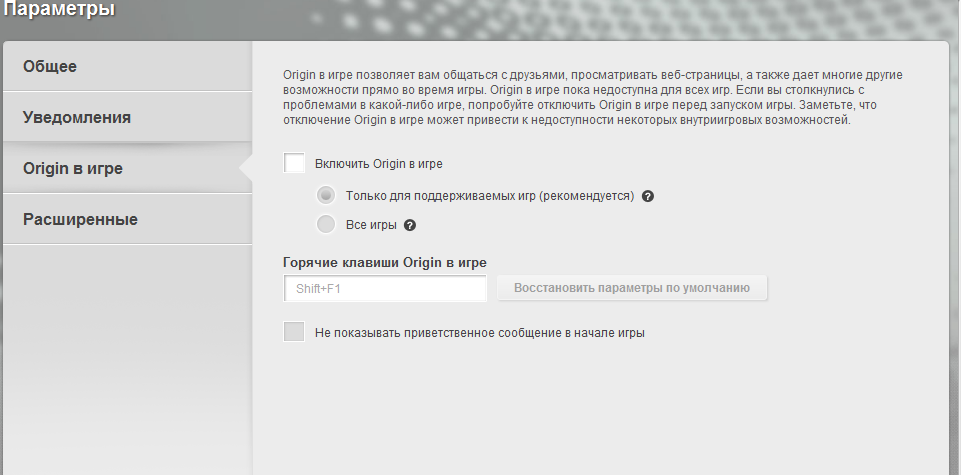Click help icon next to supported games option
The width and height of the screenshot is (961, 475).
coord(648,197)
